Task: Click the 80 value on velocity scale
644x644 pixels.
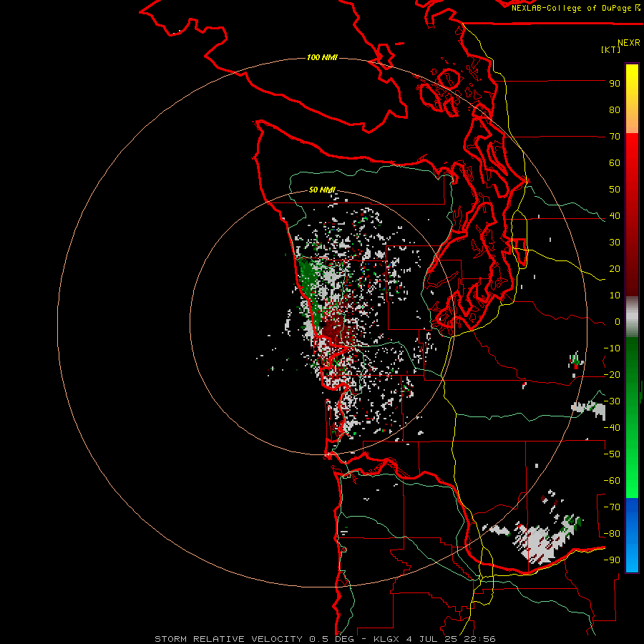Action: (615, 110)
